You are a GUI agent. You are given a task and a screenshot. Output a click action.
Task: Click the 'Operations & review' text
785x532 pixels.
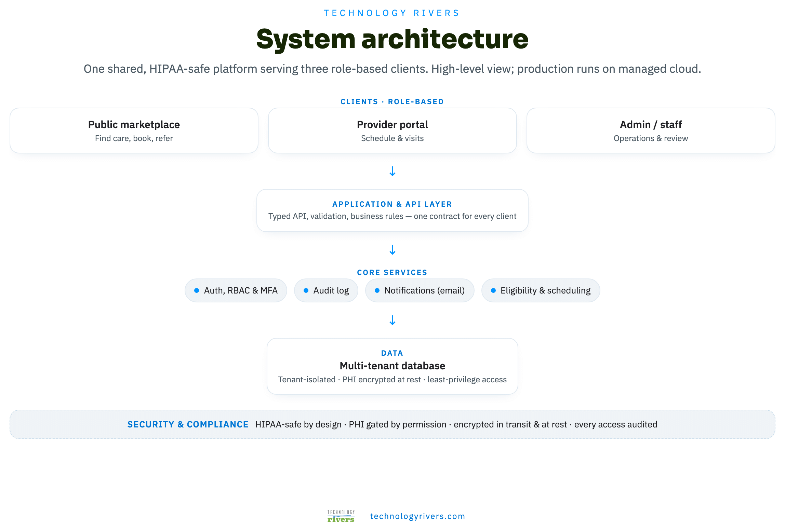pyautogui.click(x=651, y=138)
